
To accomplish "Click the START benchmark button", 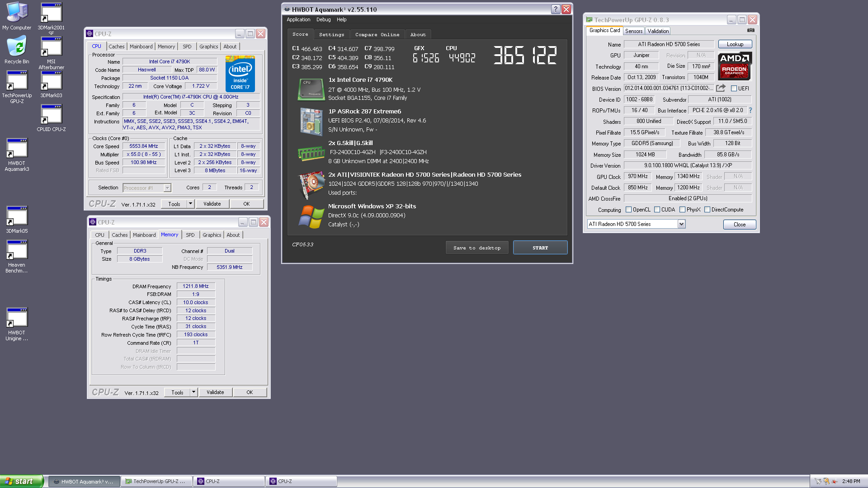I will tap(540, 248).
